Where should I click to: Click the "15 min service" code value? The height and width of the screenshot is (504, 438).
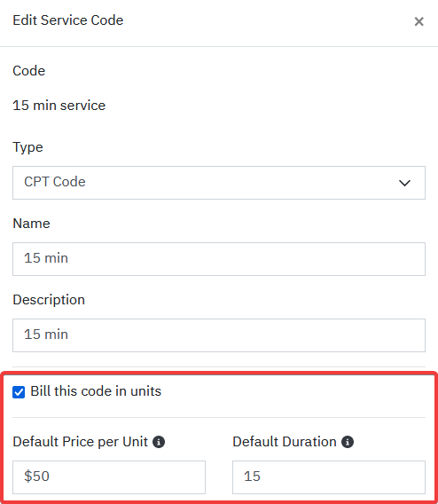(x=59, y=106)
